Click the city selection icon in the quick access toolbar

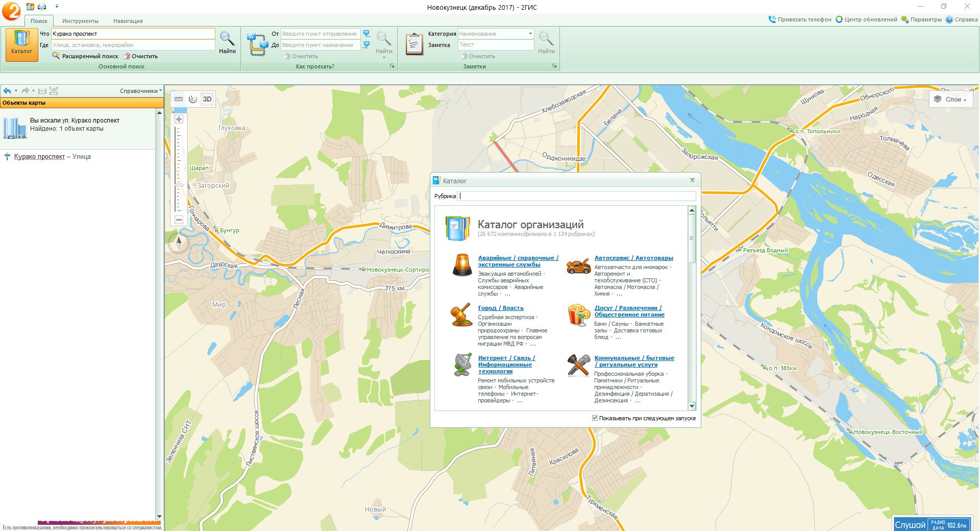[x=31, y=7]
